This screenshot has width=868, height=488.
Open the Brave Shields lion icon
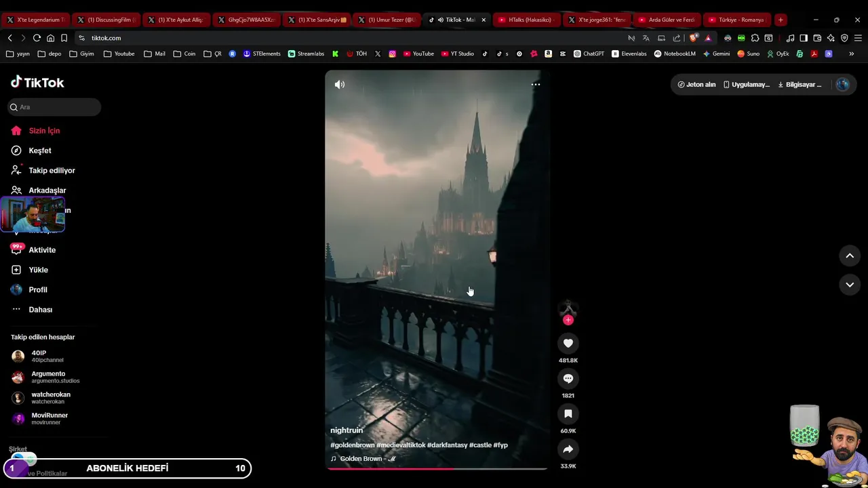point(693,38)
